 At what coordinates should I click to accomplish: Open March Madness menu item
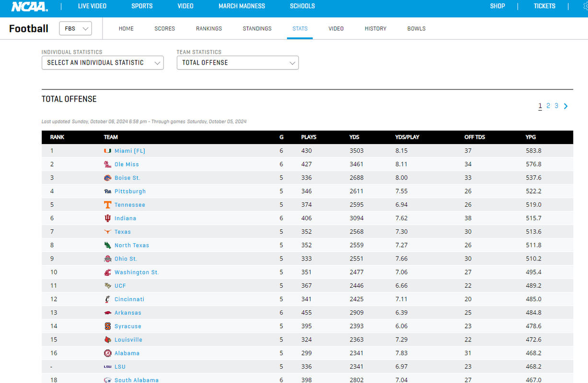tap(242, 6)
